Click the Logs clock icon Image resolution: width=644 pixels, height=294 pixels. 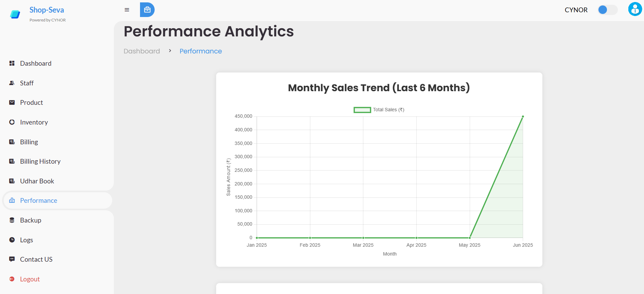coord(12,240)
